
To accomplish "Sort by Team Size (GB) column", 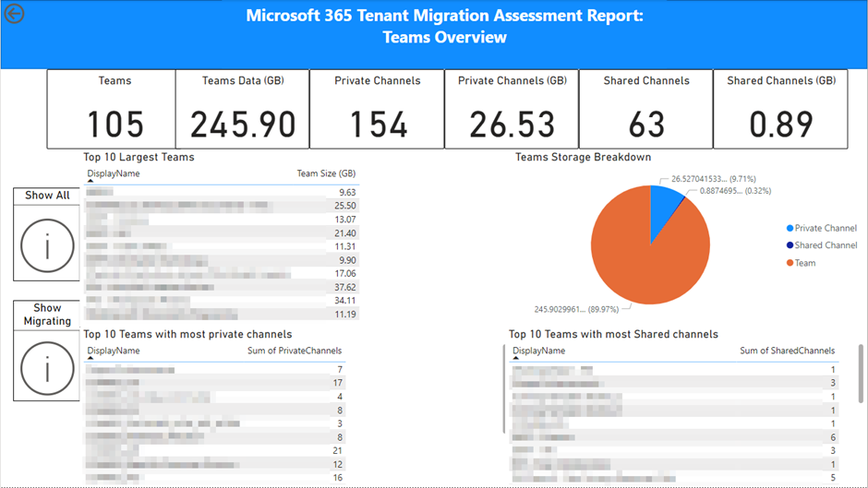I will (x=326, y=173).
